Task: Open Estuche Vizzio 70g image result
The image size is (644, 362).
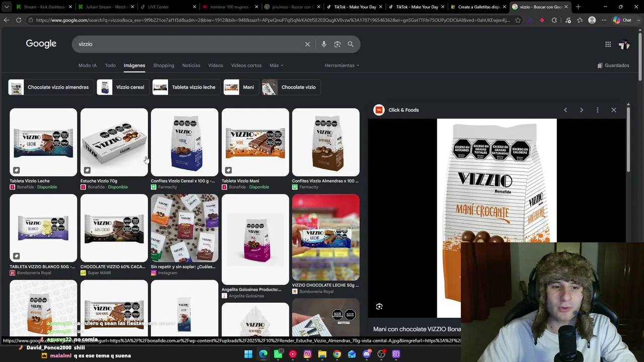Action: click(x=114, y=142)
